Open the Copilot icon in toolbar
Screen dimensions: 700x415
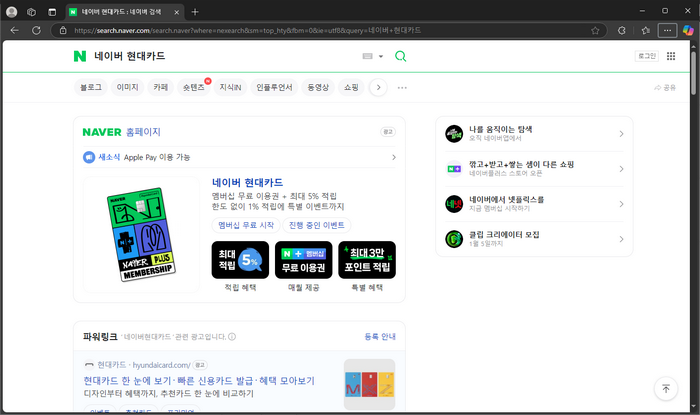[688, 30]
